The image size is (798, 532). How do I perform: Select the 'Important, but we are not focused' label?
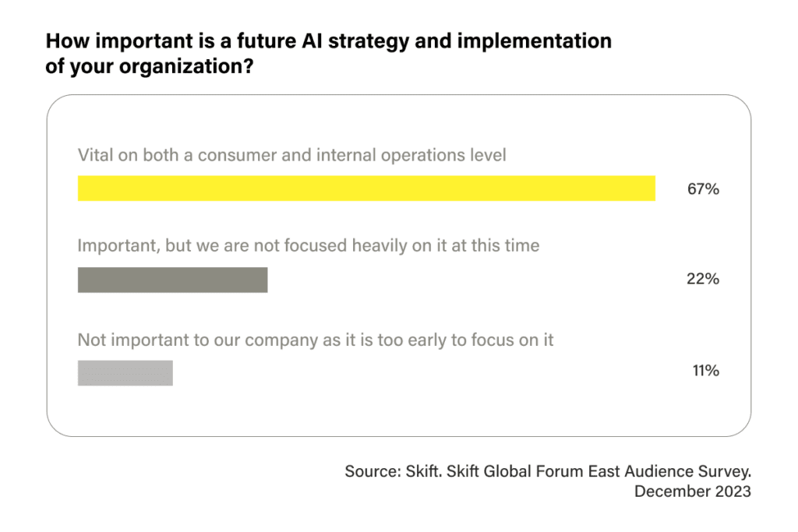click(309, 245)
